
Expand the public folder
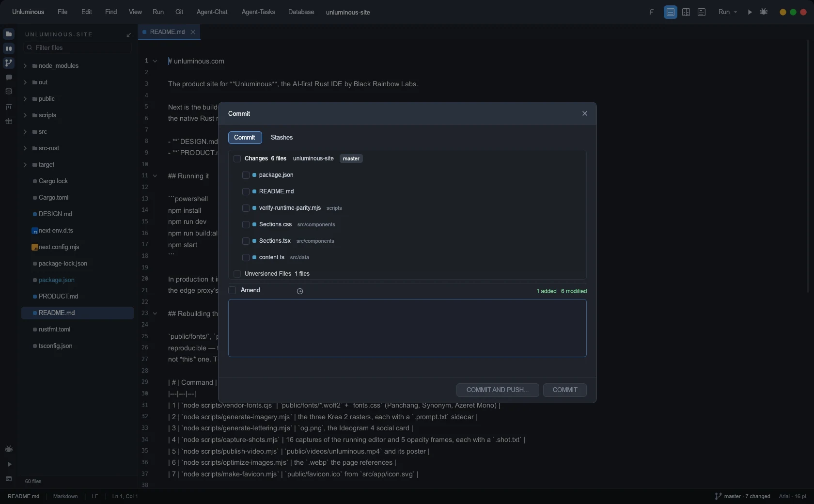point(25,99)
